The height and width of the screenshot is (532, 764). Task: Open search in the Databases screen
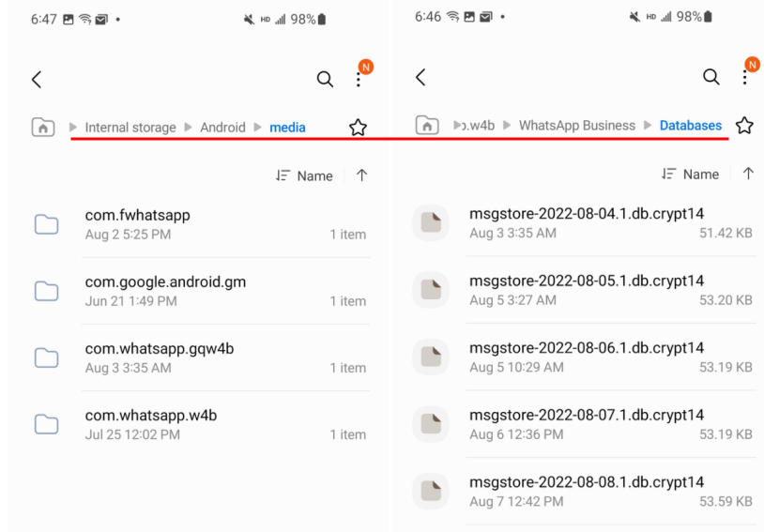click(x=711, y=78)
